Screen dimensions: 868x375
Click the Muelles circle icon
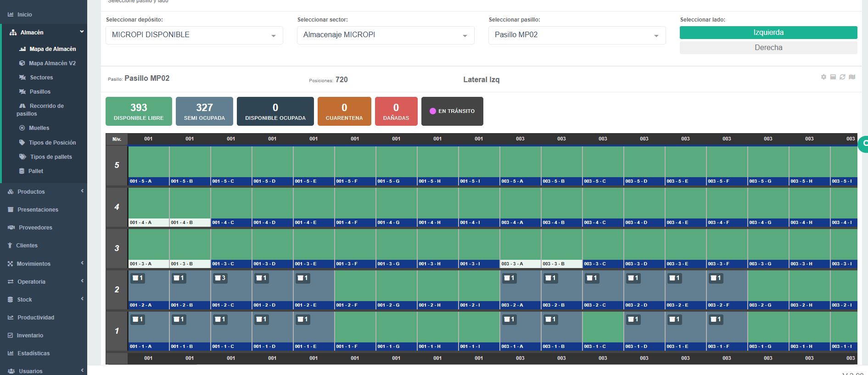[x=22, y=128]
